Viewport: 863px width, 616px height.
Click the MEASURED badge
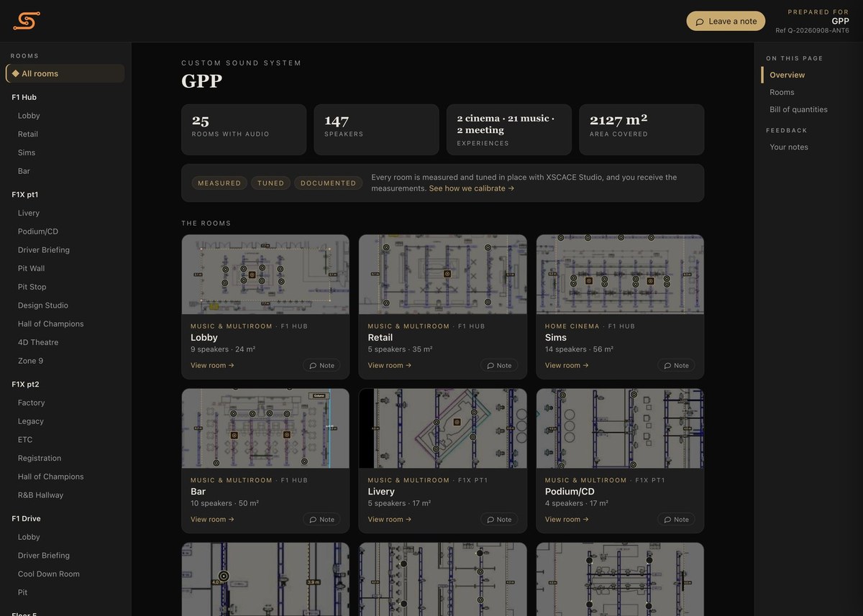click(219, 183)
